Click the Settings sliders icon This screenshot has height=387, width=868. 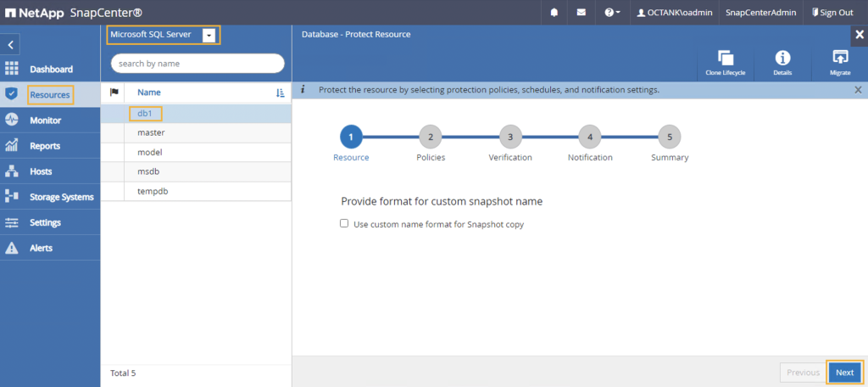pos(11,222)
